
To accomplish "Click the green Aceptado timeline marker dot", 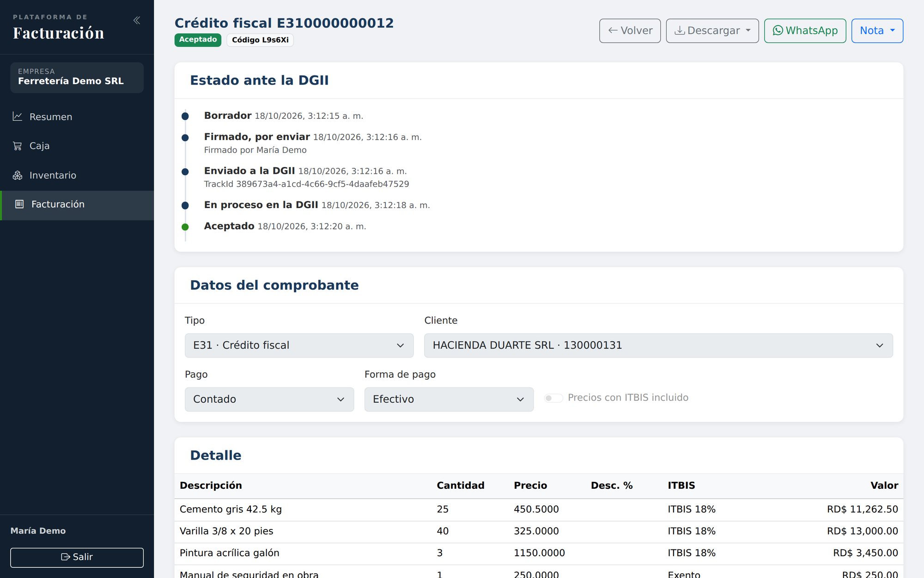I will click(x=185, y=227).
